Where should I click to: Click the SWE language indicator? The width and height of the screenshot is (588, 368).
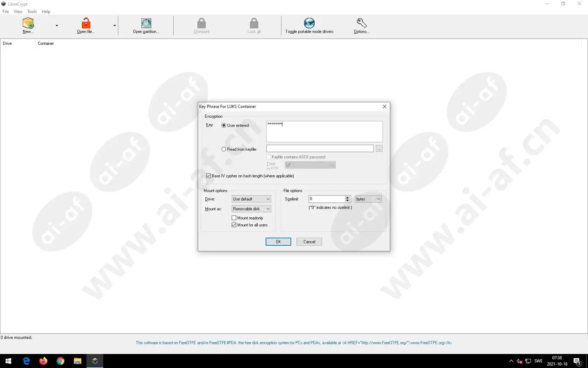pyautogui.click(x=539, y=361)
